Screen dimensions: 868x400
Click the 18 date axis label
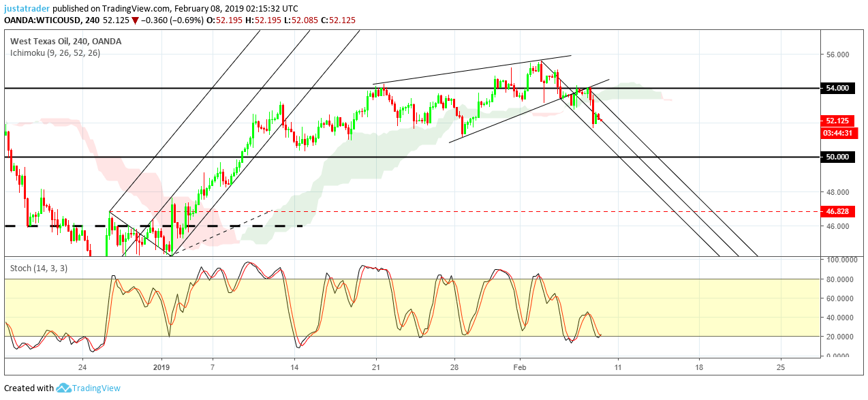tap(699, 367)
